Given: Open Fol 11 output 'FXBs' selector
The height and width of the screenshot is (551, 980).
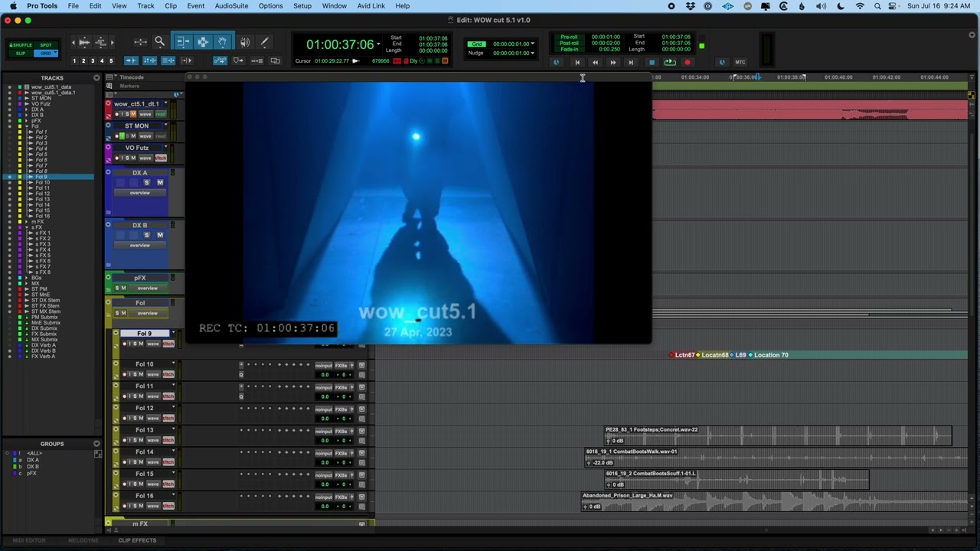Looking at the screenshot, I should click(x=341, y=387).
